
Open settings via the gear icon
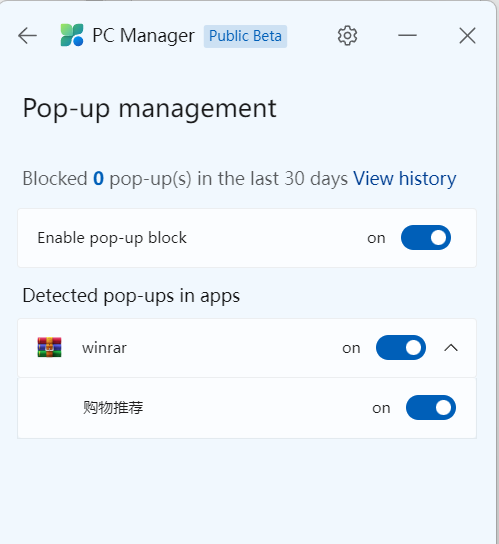point(347,35)
